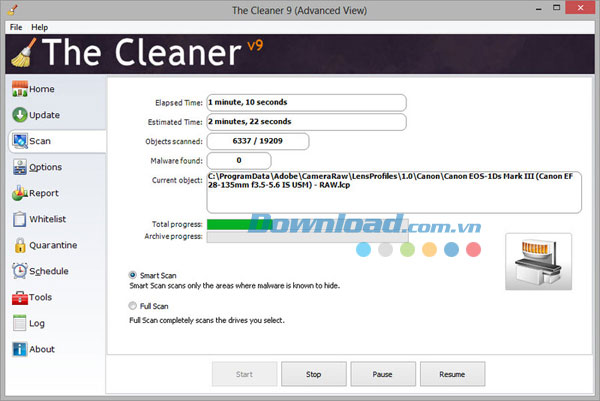600x401 pixels.
Task: Open the Whitelist clipboard icon
Action: tap(20, 219)
